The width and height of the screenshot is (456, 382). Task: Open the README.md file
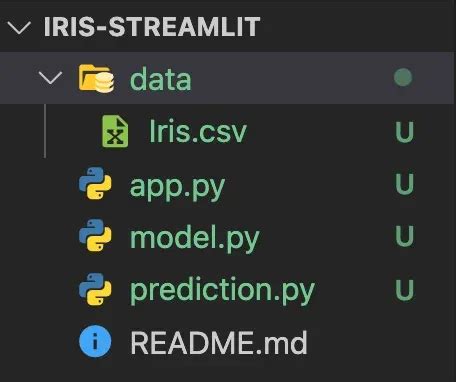click(x=219, y=342)
